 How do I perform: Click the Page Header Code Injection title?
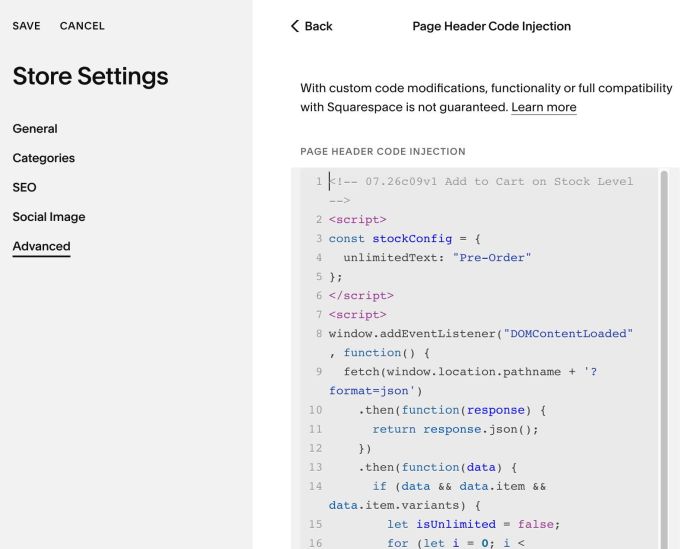[492, 26]
